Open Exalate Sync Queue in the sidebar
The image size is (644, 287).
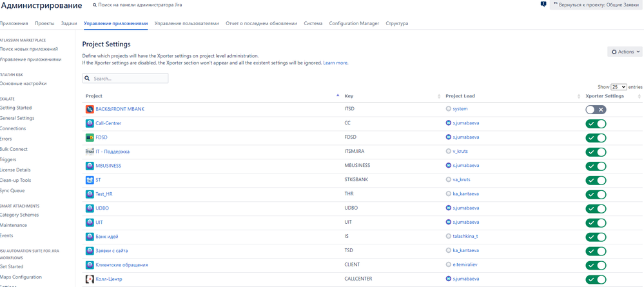12,190
